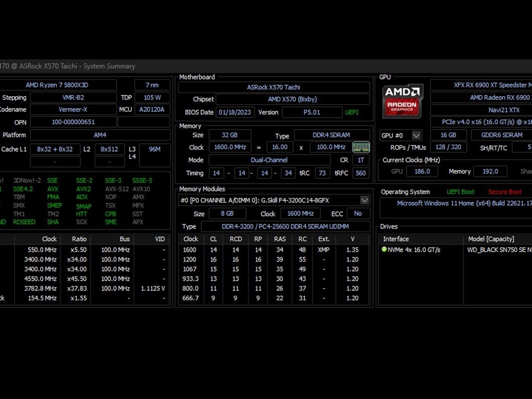This screenshot has height=399, width=532.
Task: Select XMP row in timings table
Action: tap(274, 250)
